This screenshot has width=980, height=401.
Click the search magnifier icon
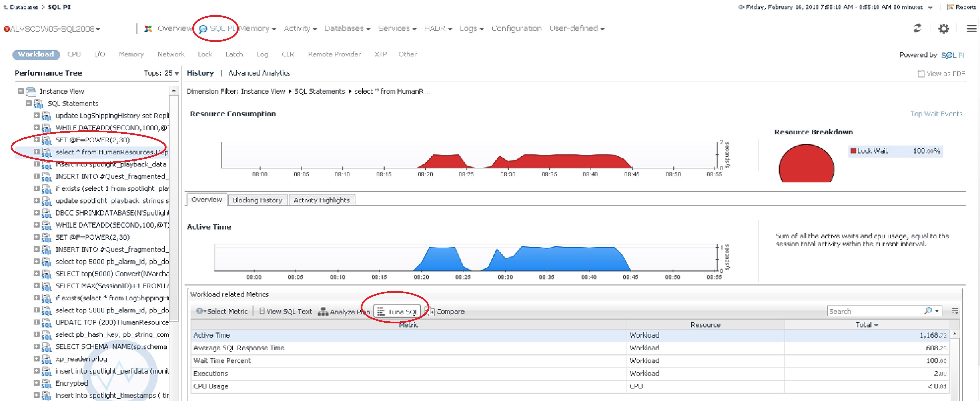pyautogui.click(x=928, y=311)
